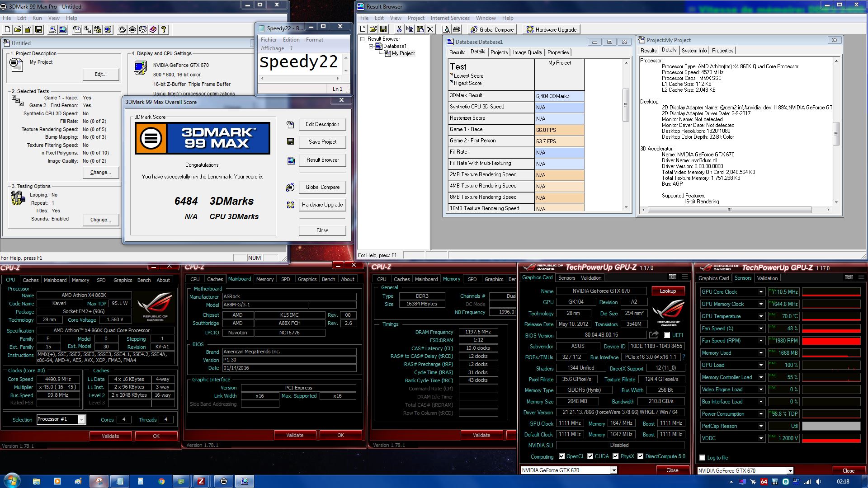Click the Bus Interface question mark in GPU-Z
Image resolution: width=868 pixels, height=488 pixels.
click(x=684, y=357)
